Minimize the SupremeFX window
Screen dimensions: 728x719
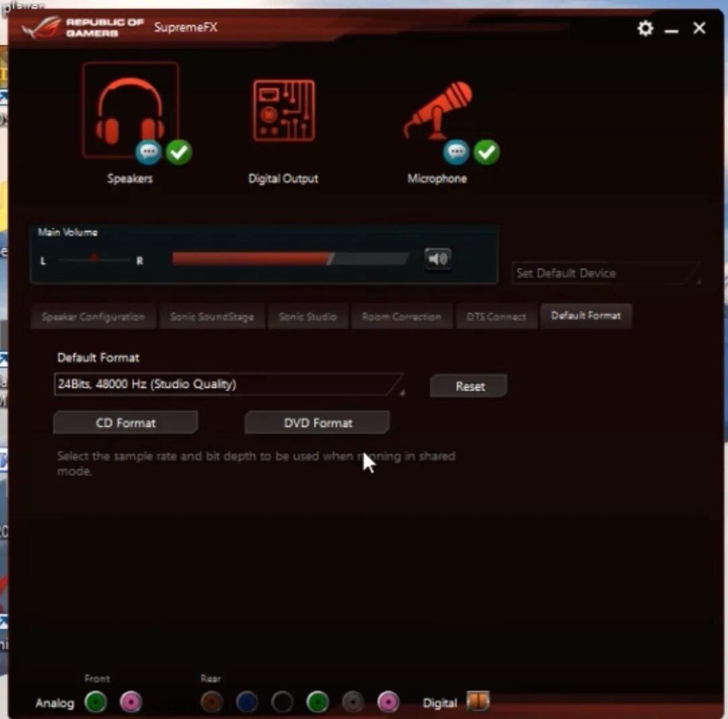click(x=671, y=30)
